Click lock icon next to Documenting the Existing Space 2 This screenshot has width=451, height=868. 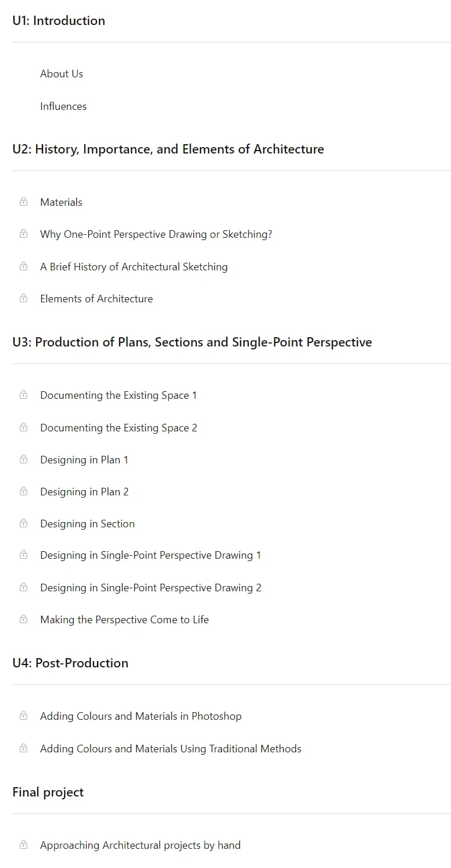[x=23, y=427]
